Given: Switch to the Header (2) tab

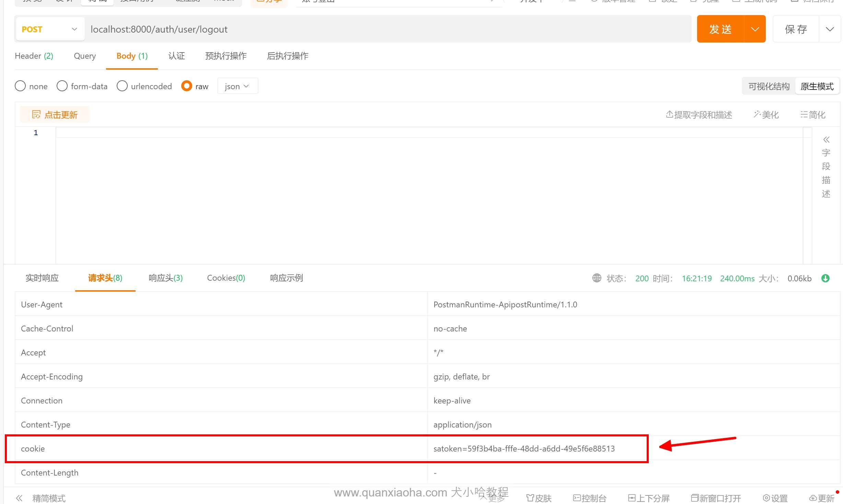Looking at the screenshot, I should point(34,56).
